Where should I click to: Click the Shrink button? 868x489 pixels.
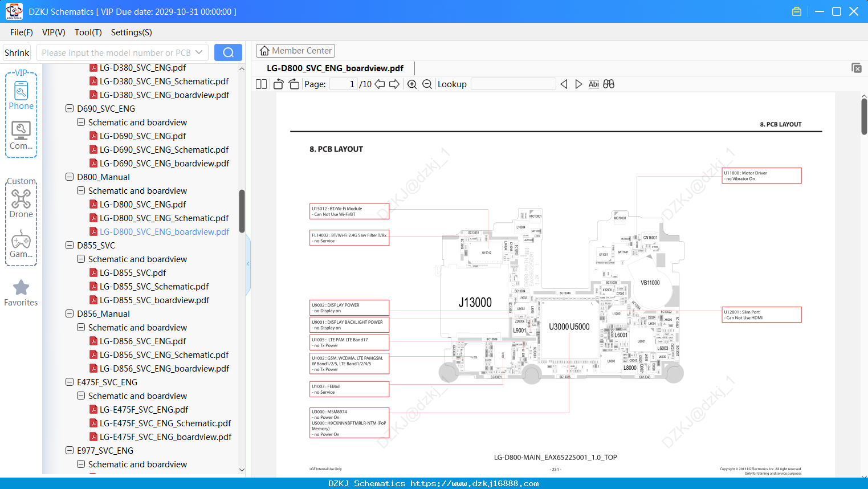point(17,52)
